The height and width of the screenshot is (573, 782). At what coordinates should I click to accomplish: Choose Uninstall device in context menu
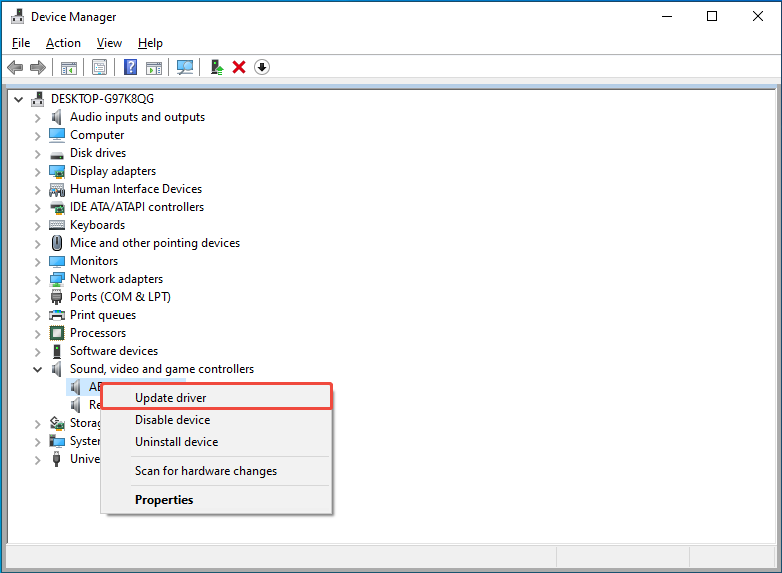(x=216, y=442)
